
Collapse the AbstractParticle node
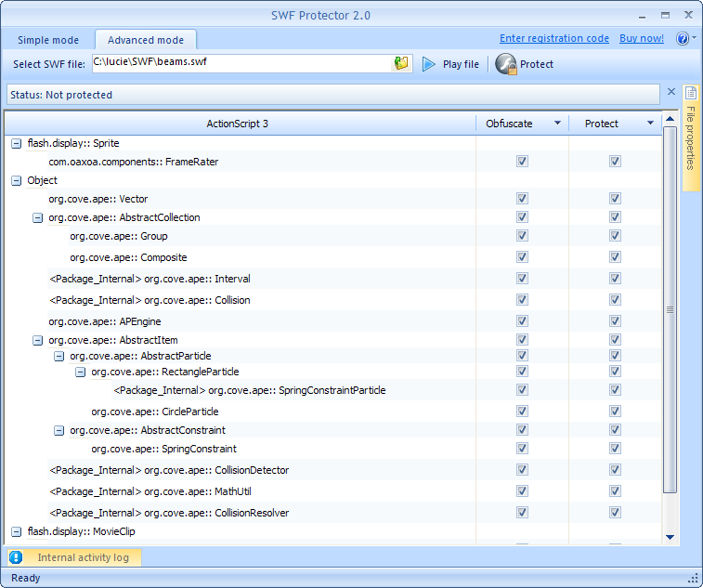point(59,356)
